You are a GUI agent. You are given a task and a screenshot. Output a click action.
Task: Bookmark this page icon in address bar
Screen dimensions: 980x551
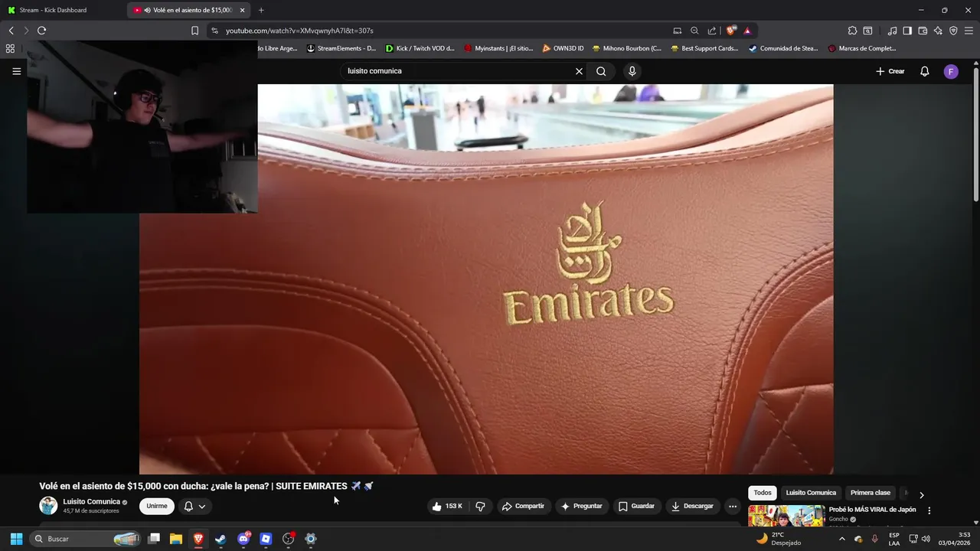pos(194,31)
